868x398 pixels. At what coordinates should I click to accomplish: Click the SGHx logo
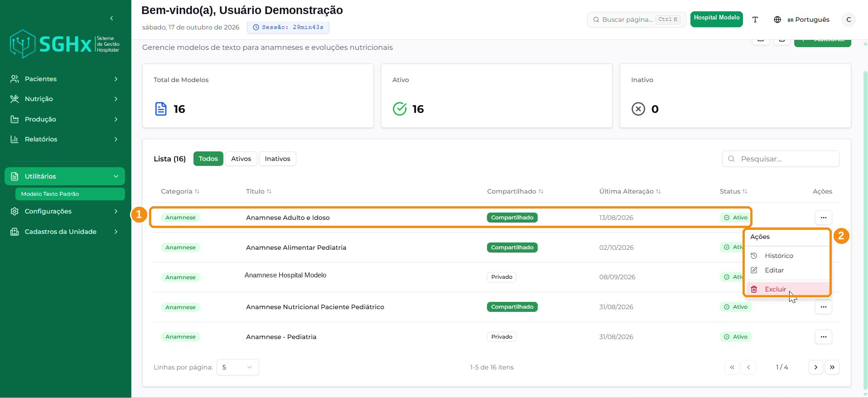64,44
